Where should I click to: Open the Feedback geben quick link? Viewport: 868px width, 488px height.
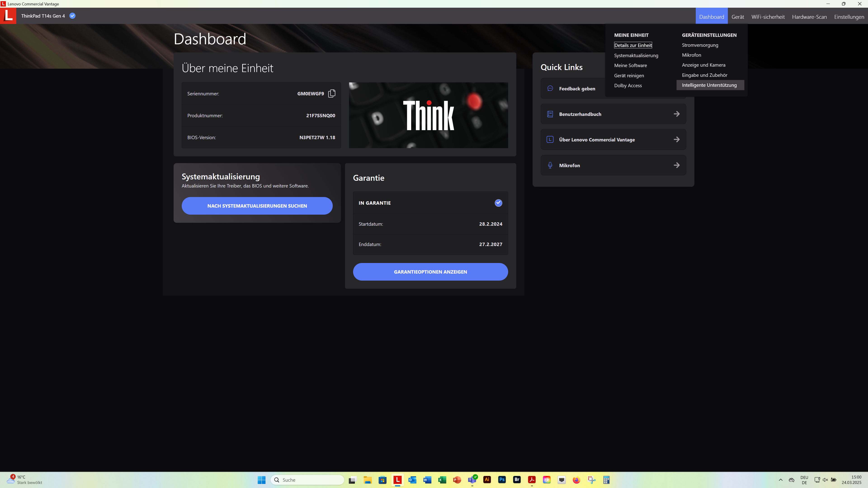577,89
